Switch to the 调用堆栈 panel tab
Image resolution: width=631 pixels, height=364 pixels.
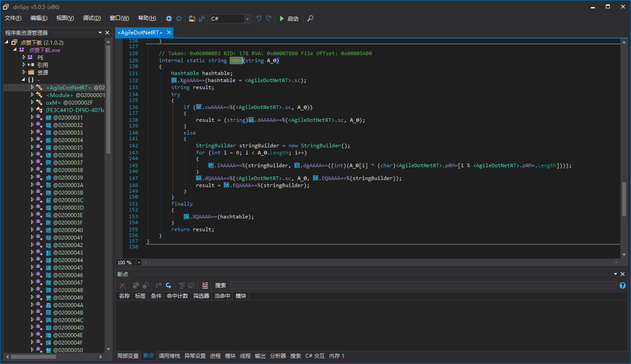[x=169, y=356]
